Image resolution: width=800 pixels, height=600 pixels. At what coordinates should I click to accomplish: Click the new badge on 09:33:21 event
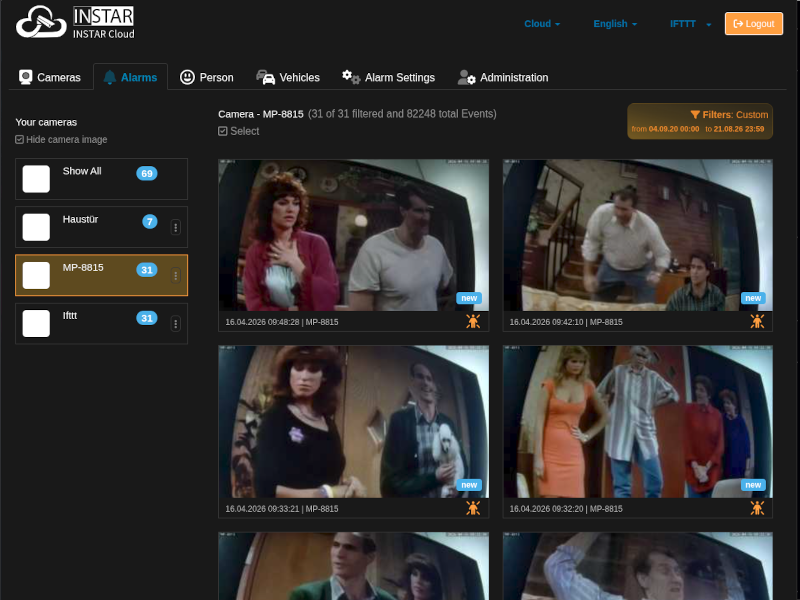(469, 485)
